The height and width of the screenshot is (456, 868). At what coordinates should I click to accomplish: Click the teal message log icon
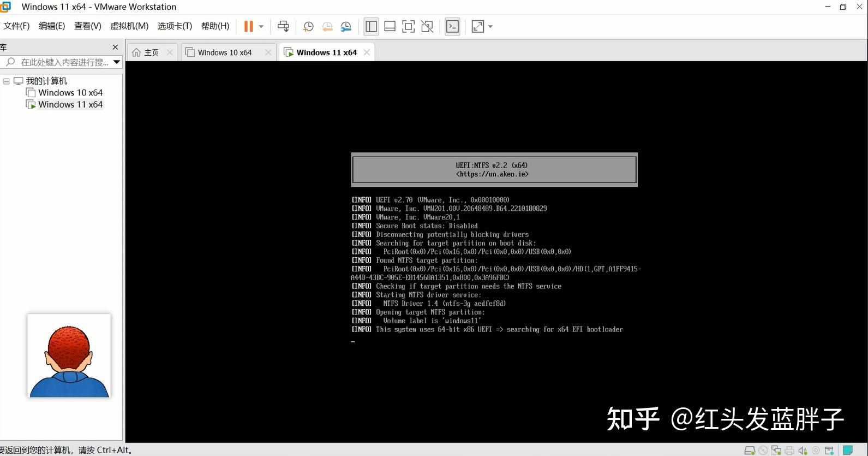pyautogui.click(x=848, y=451)
